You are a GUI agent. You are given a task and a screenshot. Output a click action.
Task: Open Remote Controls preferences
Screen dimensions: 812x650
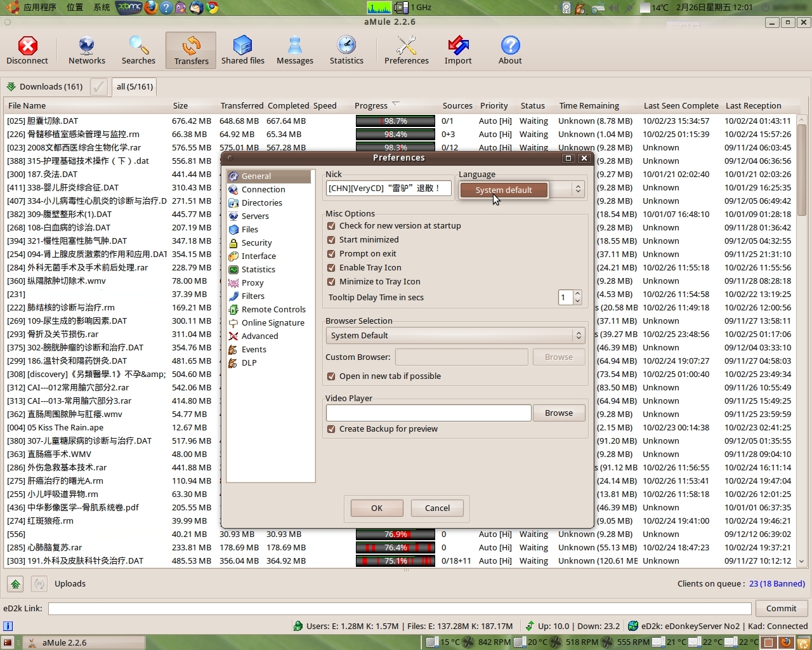[x=270, y=309]
